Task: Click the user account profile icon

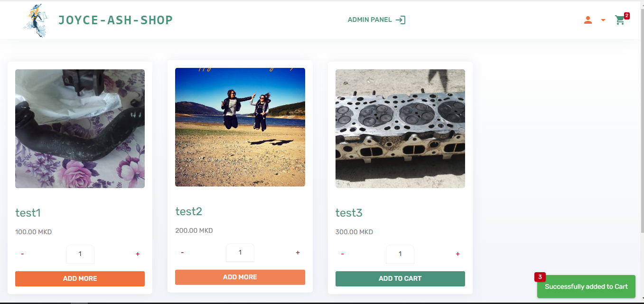Action: pyautogui.click(x=588, y=20)
